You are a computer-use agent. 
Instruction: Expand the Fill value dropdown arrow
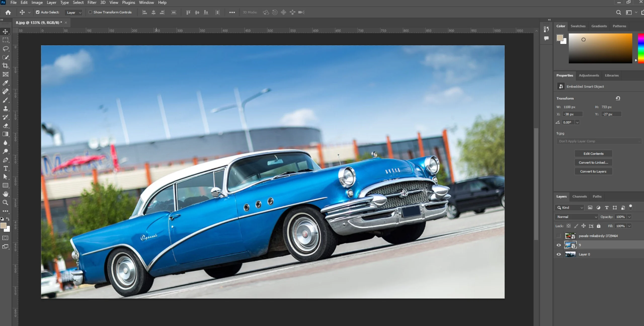click(x=629, y=226)
